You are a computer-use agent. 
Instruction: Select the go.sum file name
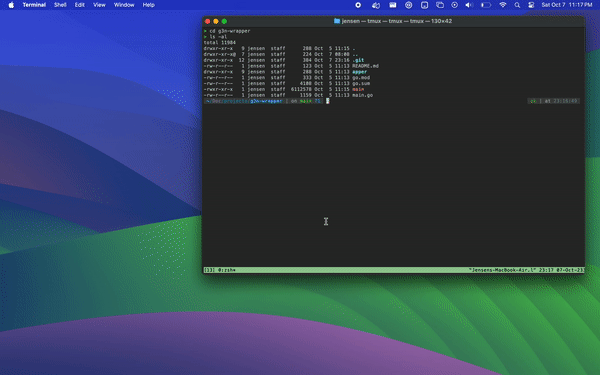coord(361,83)
